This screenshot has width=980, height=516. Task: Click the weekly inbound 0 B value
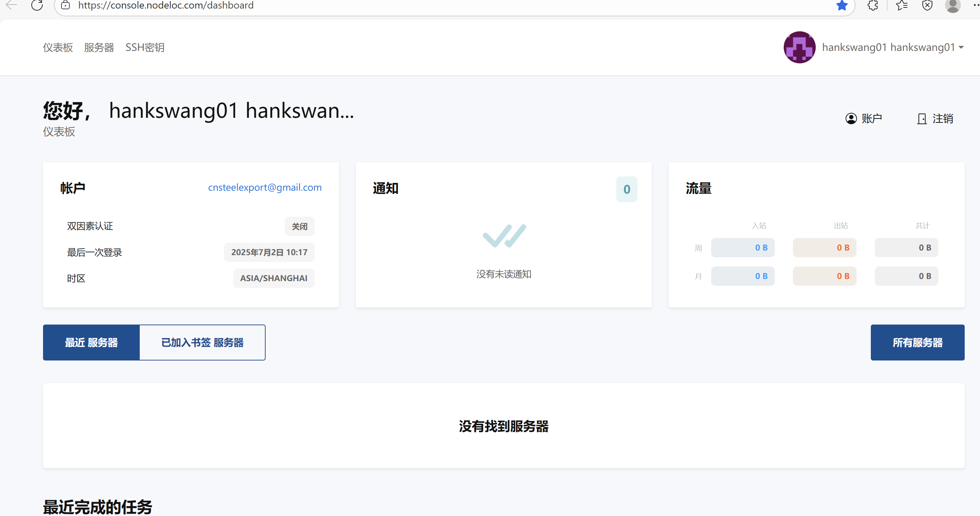[742, 248]
